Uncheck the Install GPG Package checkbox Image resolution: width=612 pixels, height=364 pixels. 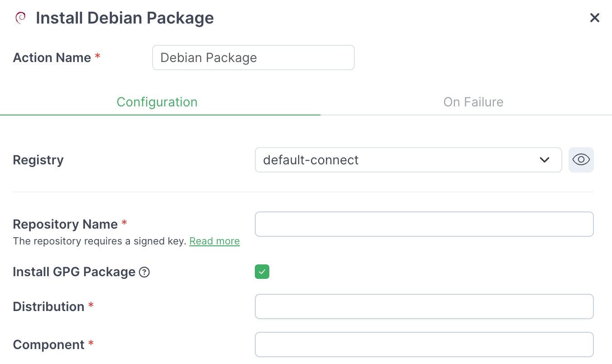pos(262,272)
